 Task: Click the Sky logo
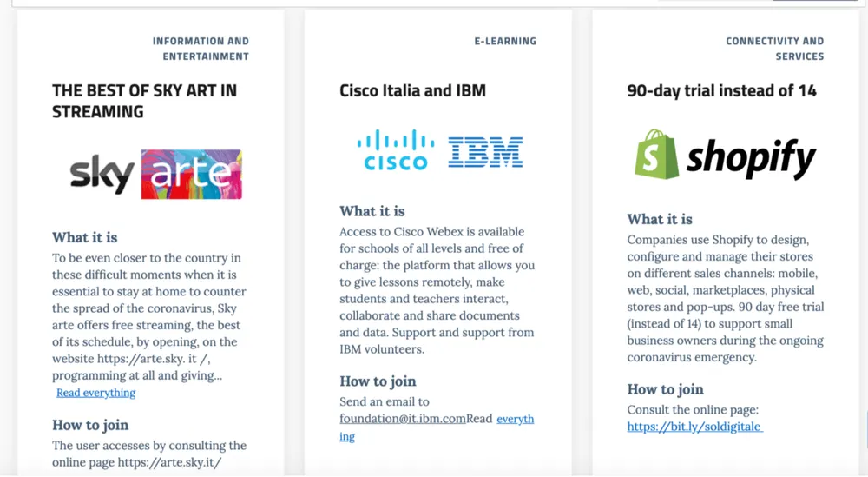pyautogui.click(x=102, y=176)
